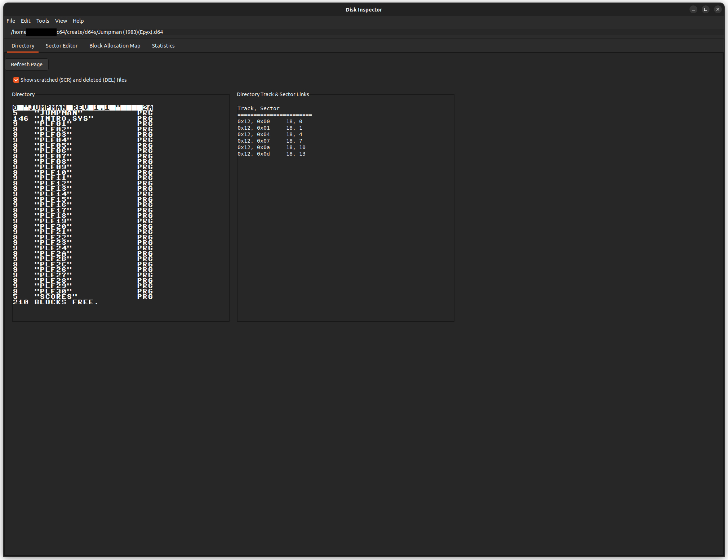Open the View menu
This screenshot has height=560, width=728.
pos(61,21)
